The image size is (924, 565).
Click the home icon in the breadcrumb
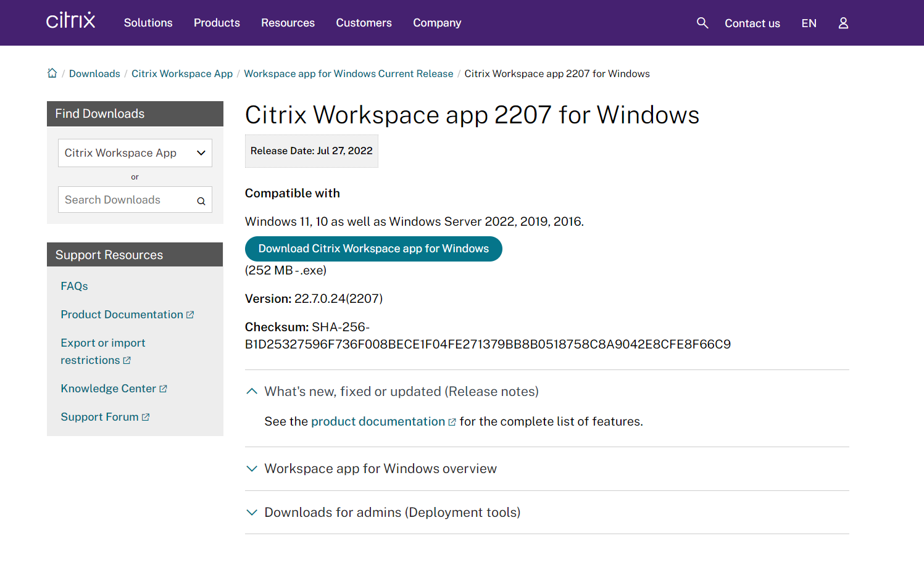pos(52,73)
